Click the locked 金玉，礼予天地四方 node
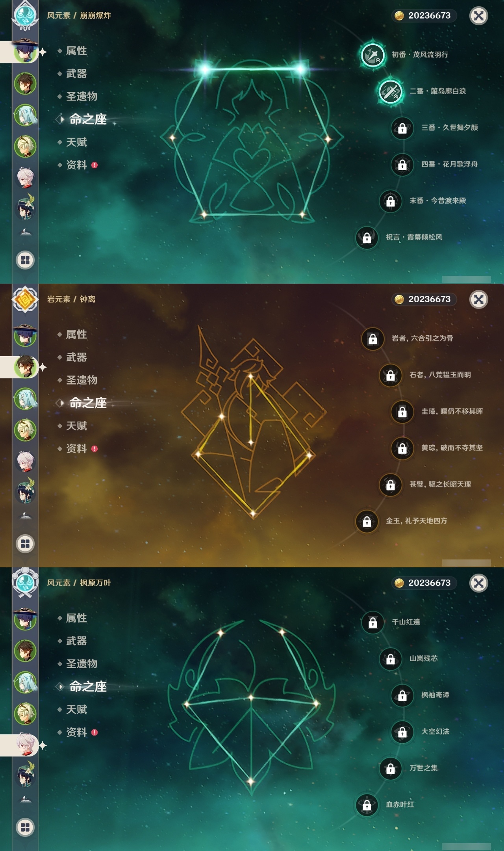Viewport: 504px width, 851px height. pos(367,521)
